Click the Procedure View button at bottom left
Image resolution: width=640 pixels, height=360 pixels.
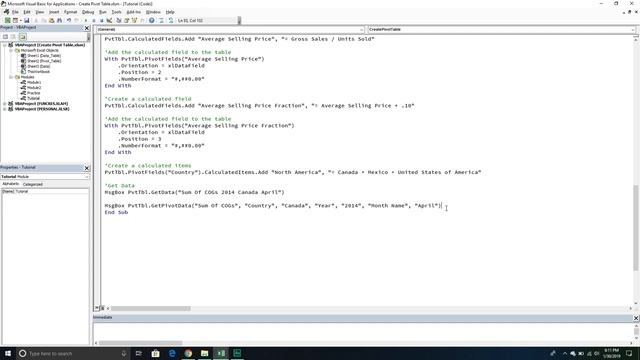[97, 308]
